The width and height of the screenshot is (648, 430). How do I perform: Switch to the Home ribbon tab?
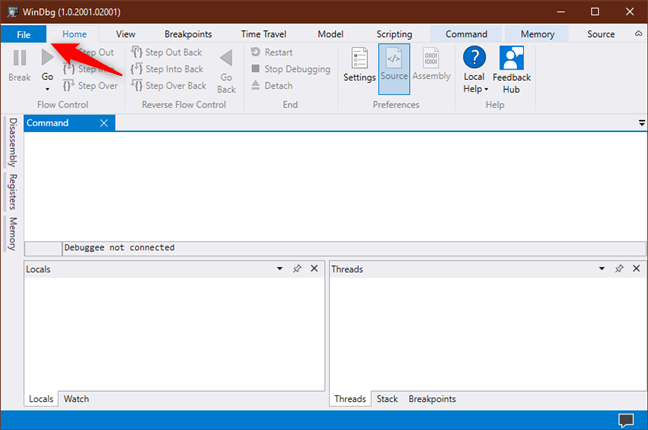[x=74, y=34]
